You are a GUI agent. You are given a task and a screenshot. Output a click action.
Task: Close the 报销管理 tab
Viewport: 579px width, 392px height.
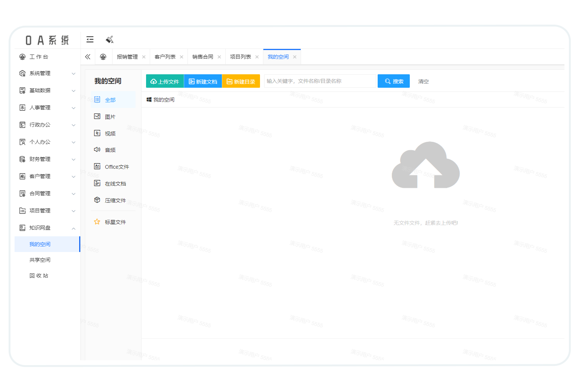pos(144,57)
